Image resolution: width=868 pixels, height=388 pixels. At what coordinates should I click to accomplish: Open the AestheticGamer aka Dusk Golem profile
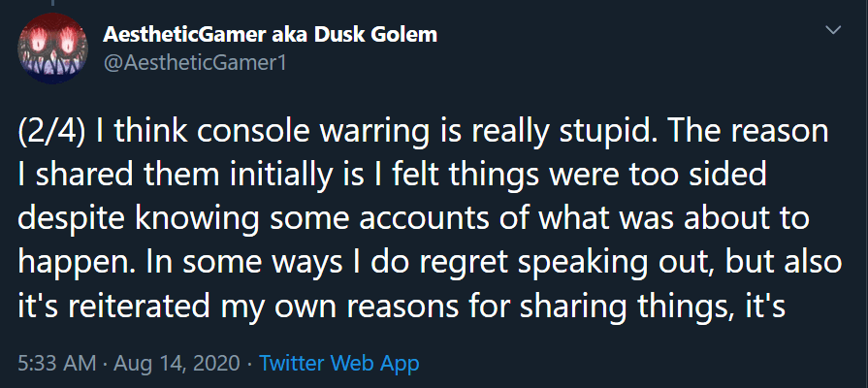tap(271, 35)
